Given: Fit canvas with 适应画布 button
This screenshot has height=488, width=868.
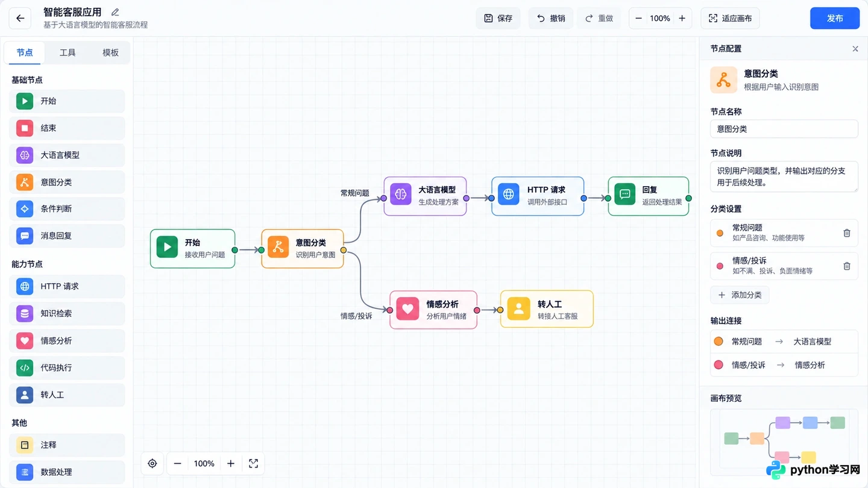Looking at the screenshot, I should pos(730,18).
